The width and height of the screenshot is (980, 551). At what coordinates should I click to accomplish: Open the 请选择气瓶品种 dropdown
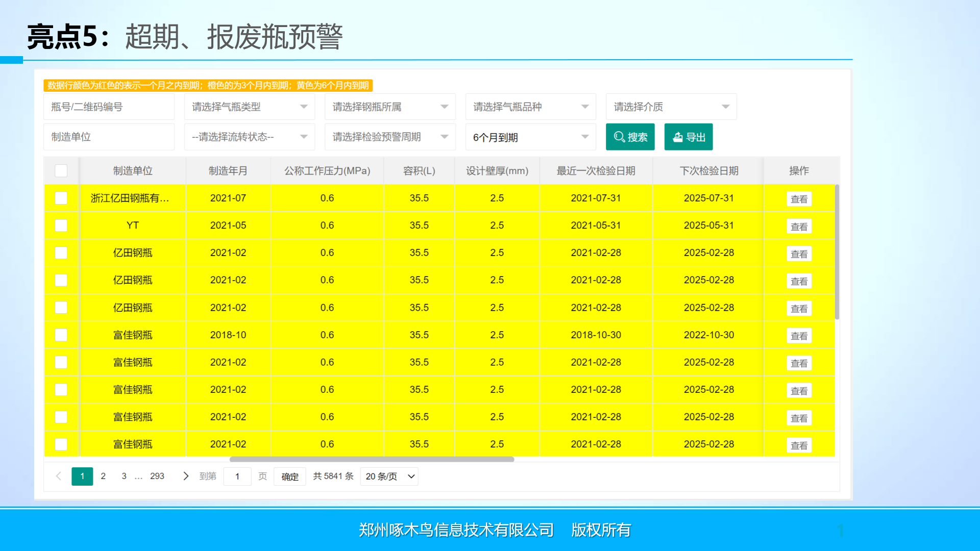click(x=530, y=107)
